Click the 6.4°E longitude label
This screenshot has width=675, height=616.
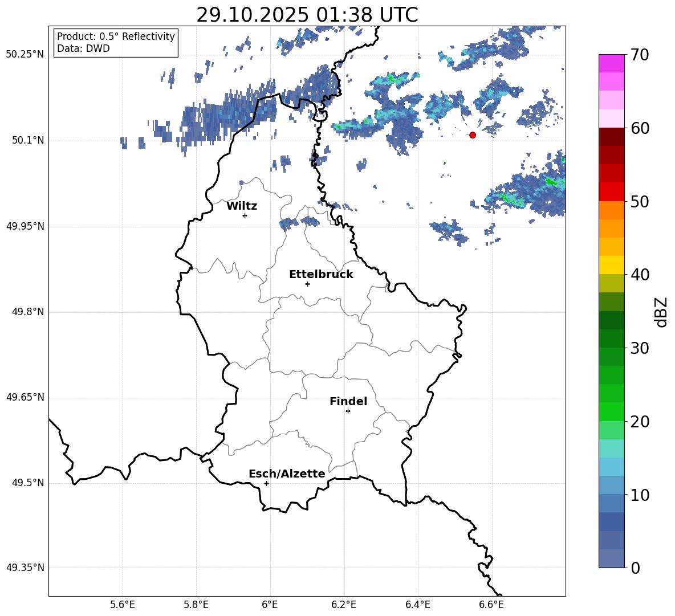pos(417,605)
